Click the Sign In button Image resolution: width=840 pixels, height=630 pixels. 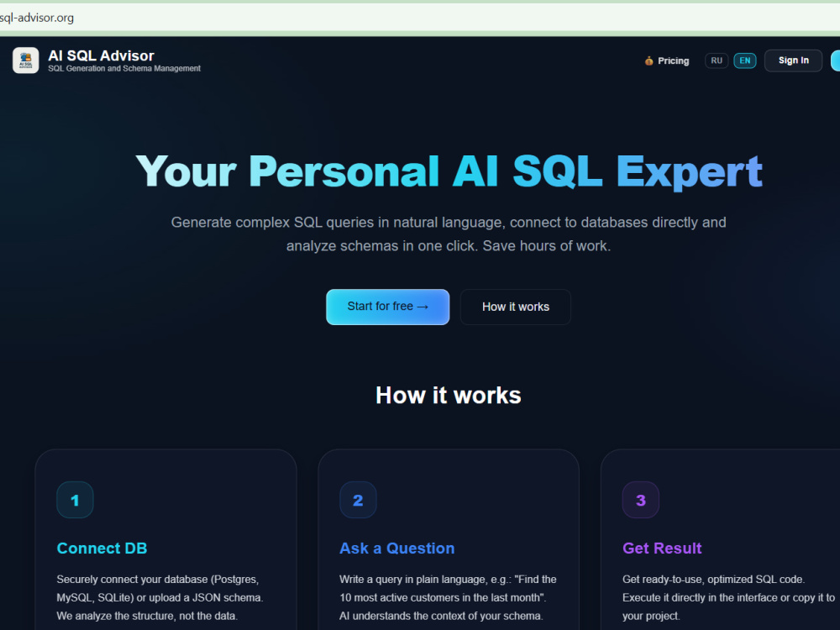tap(793, 60)
